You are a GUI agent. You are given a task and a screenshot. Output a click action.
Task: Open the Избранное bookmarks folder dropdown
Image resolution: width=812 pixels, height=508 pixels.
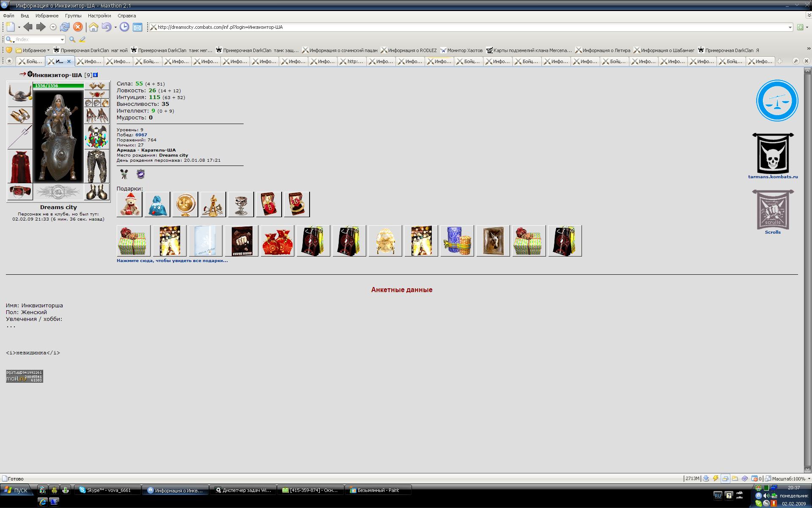pyautogui.click(x=34, y=50)
